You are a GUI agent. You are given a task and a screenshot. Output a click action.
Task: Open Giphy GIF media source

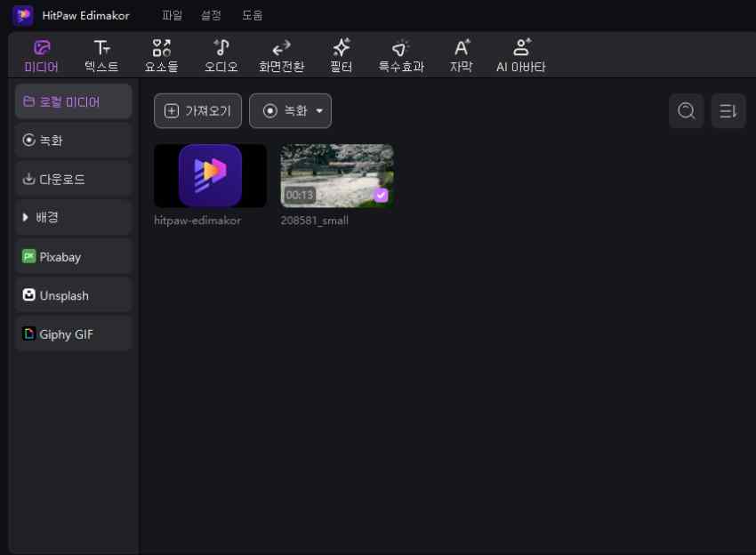tap(73, 334)
